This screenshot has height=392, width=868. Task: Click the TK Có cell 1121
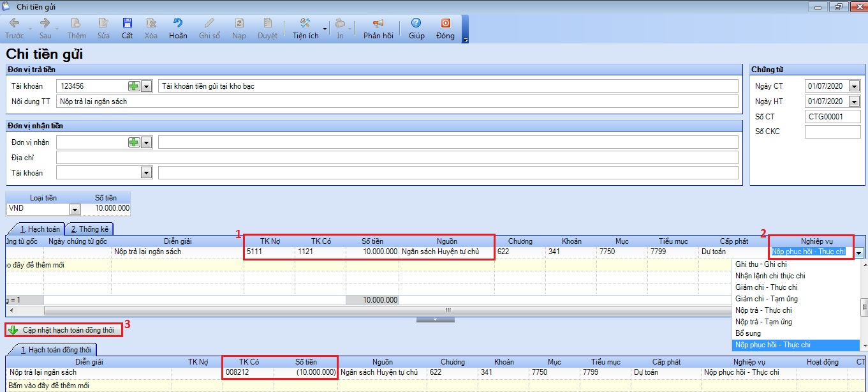[x=321, y=252]
